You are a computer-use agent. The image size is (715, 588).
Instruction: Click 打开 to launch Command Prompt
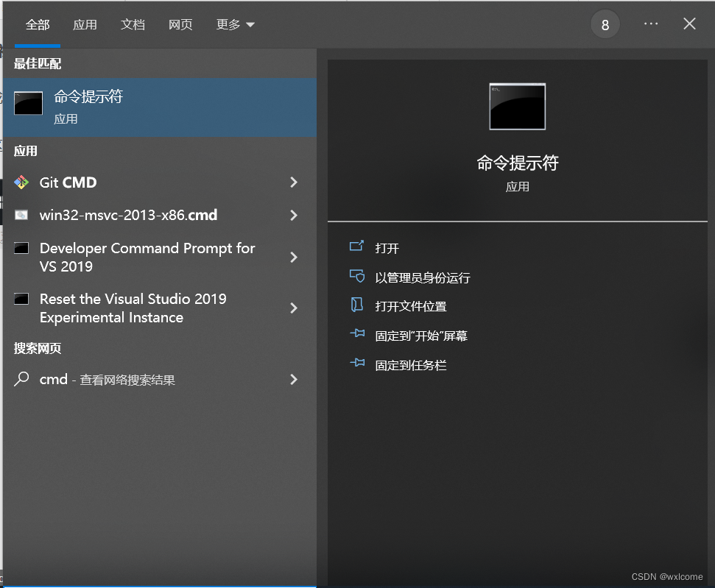pos(387,249)
